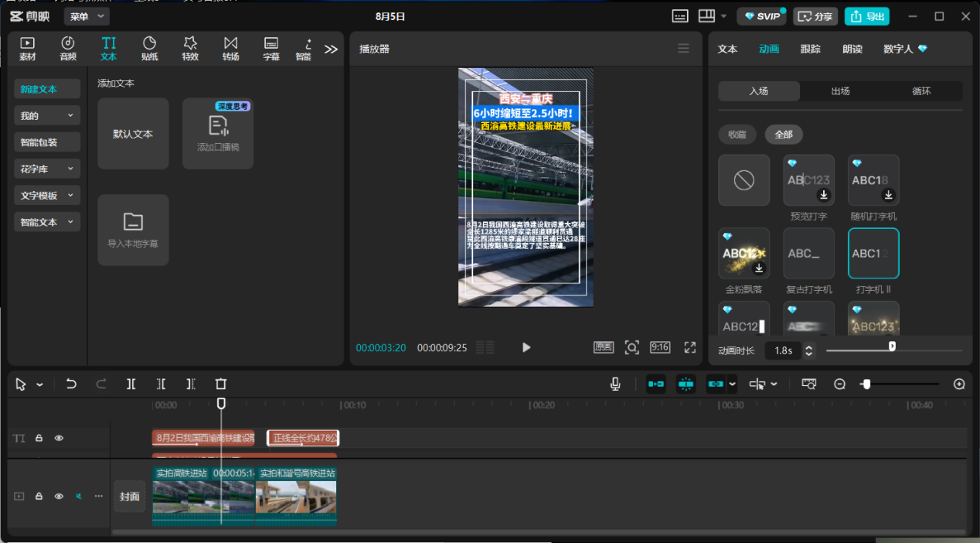Click the microphone record voiceover icon
This screenshot has height=543, width=980.
click(x=615, y=384)
